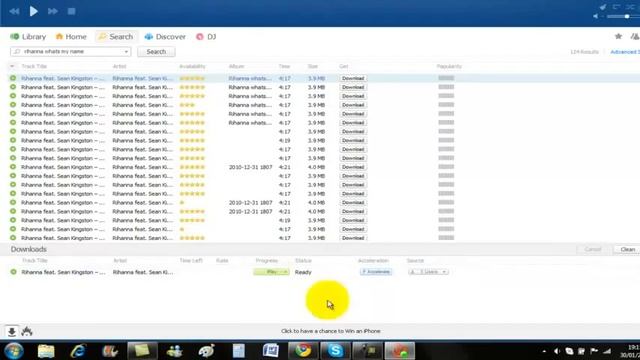Click the Get column header

[344, 66]
